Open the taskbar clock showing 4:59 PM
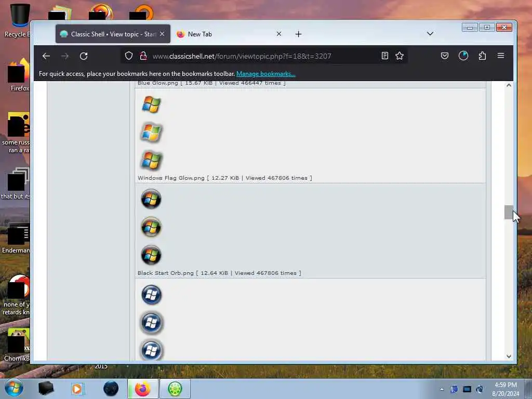 click(506, 389)
